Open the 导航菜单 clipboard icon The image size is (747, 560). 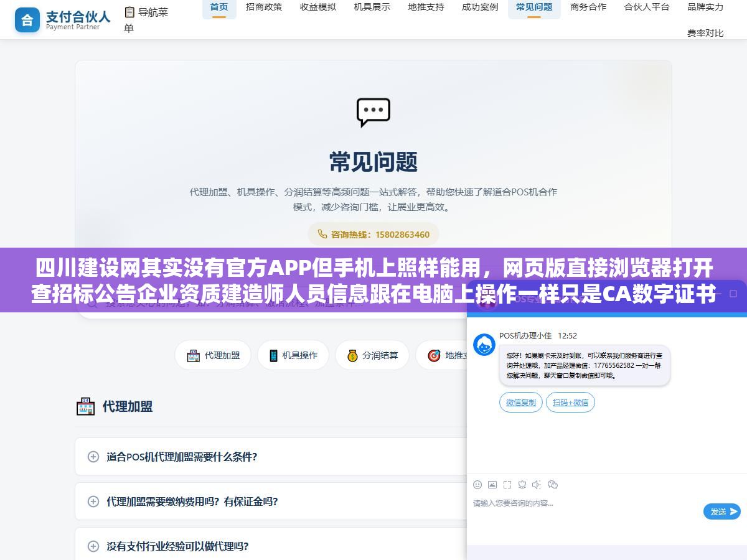(x=129, y=12)
